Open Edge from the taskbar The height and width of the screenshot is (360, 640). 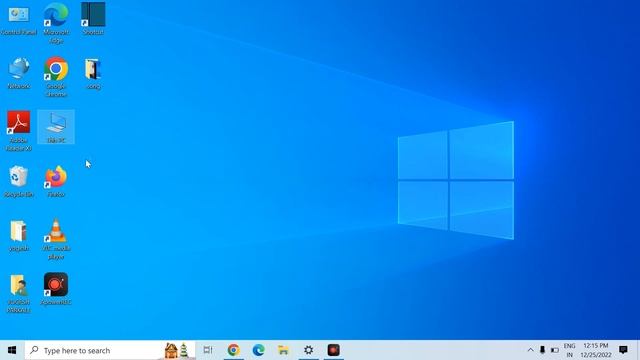[258, 350]
